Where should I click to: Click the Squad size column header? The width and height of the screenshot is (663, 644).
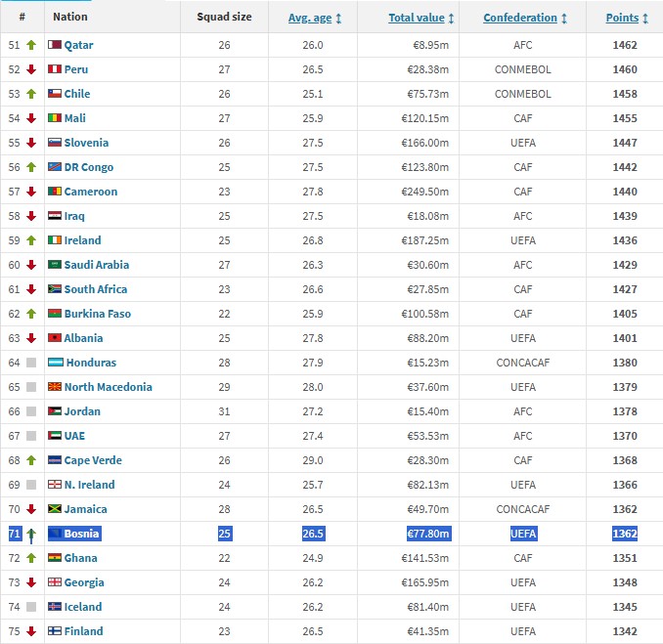pyautogui.click(x=224, y=17)
